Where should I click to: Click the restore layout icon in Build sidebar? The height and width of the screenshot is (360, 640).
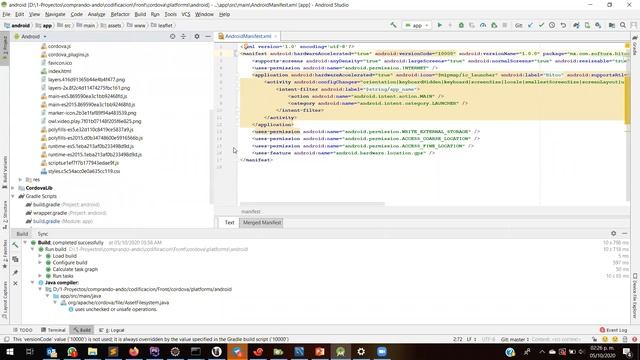click(15, 259)
